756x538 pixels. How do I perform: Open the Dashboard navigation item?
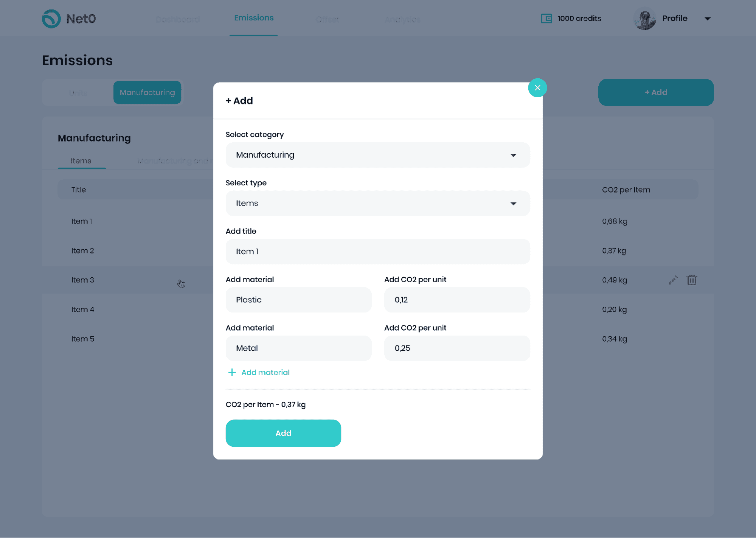pyautogui.click(x=178, y=19)
